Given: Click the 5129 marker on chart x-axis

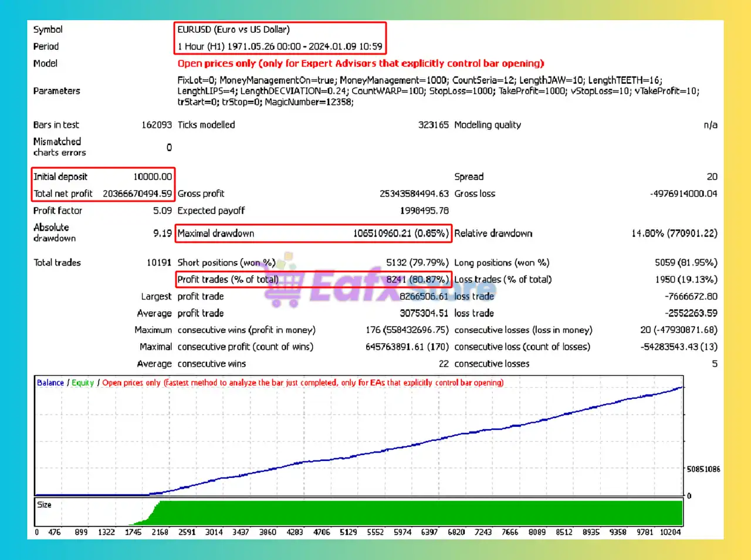Looking at the screenshot, I should pyautogui.click(x=348, y=532).
